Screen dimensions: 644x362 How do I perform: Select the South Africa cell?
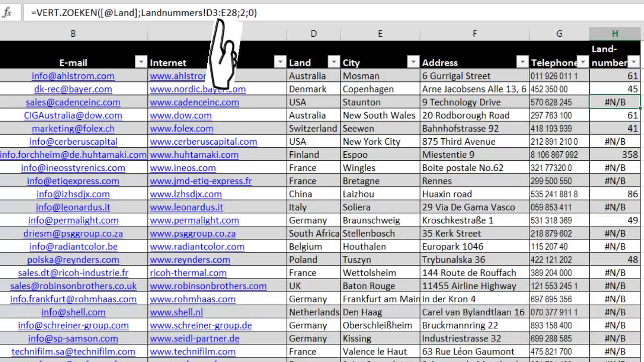(313, 233)
